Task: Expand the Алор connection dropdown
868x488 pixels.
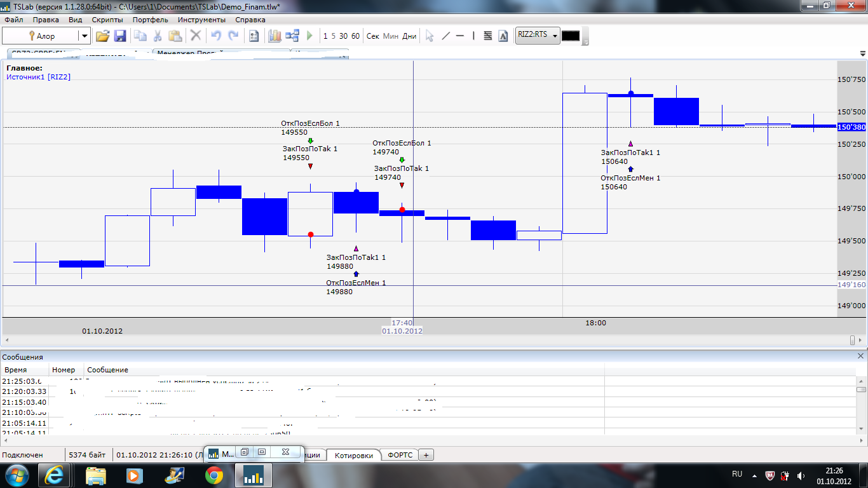Action: (x=84, y=36)
